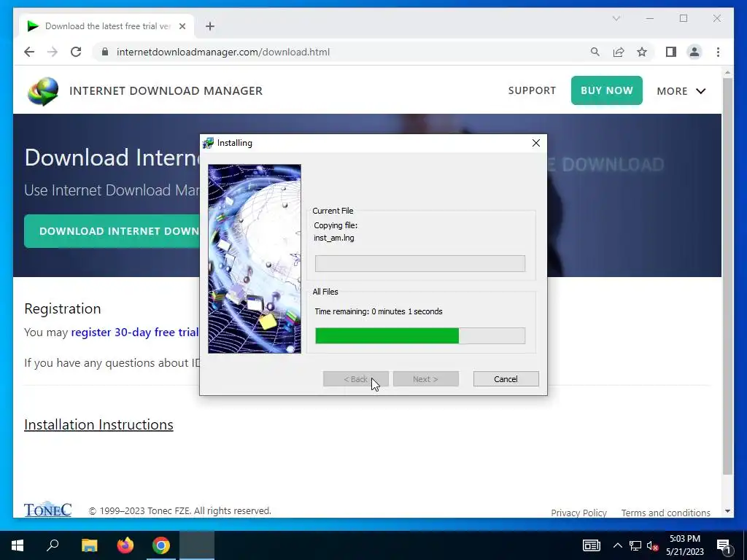Click the tab search chevron in Chrome title bar
The width and height of the screenshot is (747, 560).
point(616,18)
